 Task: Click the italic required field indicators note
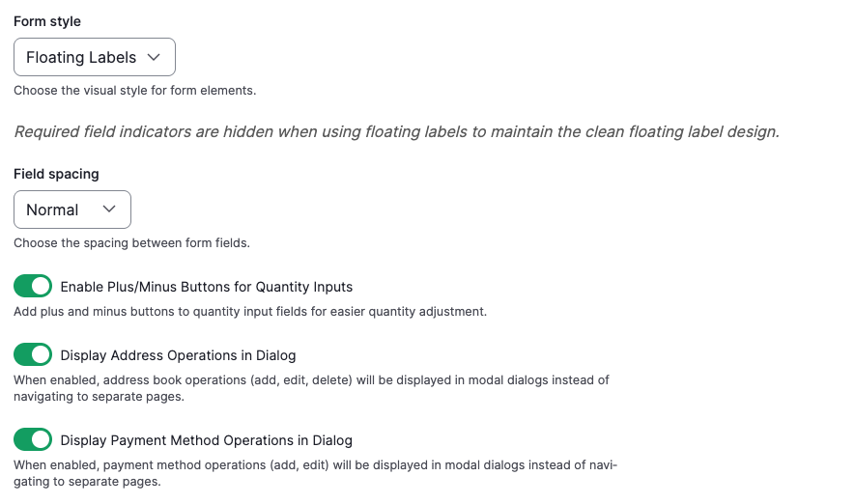396,132
